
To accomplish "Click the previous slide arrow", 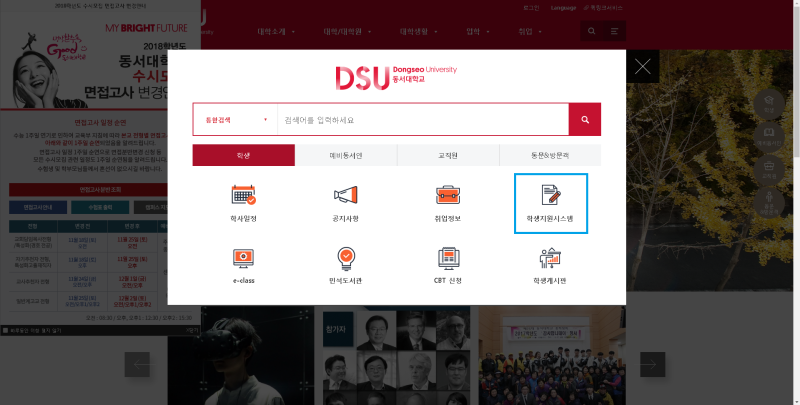I will pyautogui.click(x=137, y=364).
